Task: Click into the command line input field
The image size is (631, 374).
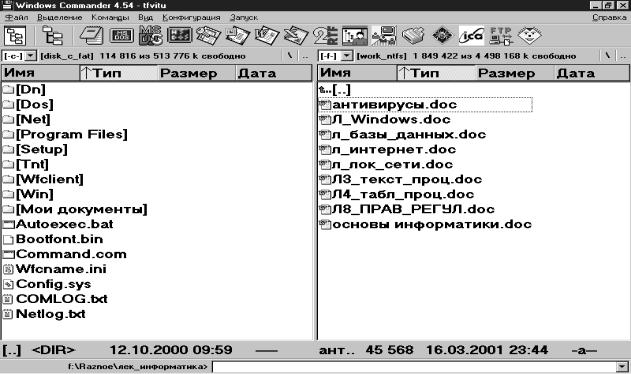Action: tap(414, 366)
